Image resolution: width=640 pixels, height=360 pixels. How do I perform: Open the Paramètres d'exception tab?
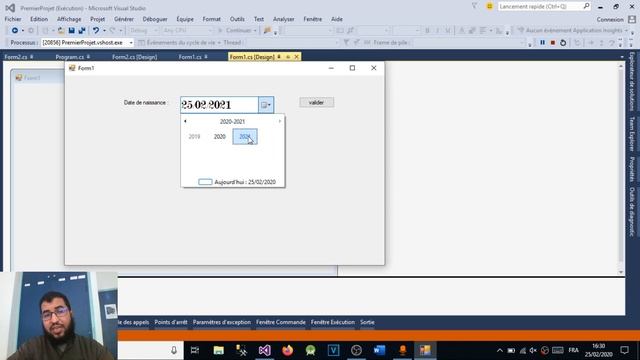click(x=222, y=322)
